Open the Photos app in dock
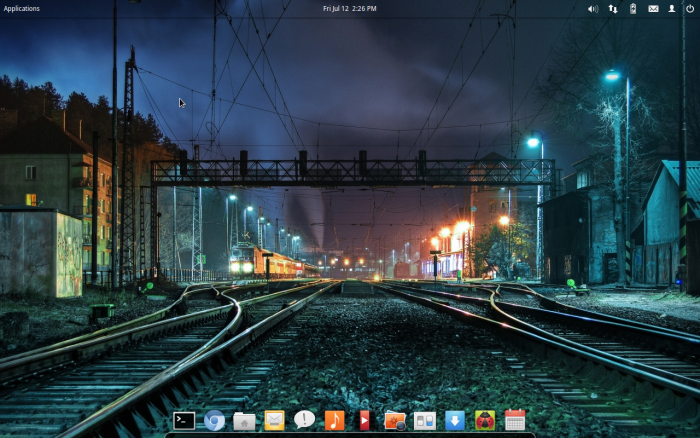Screen dimensions: 700x438 pyautogui.click(x=395, y=421)
